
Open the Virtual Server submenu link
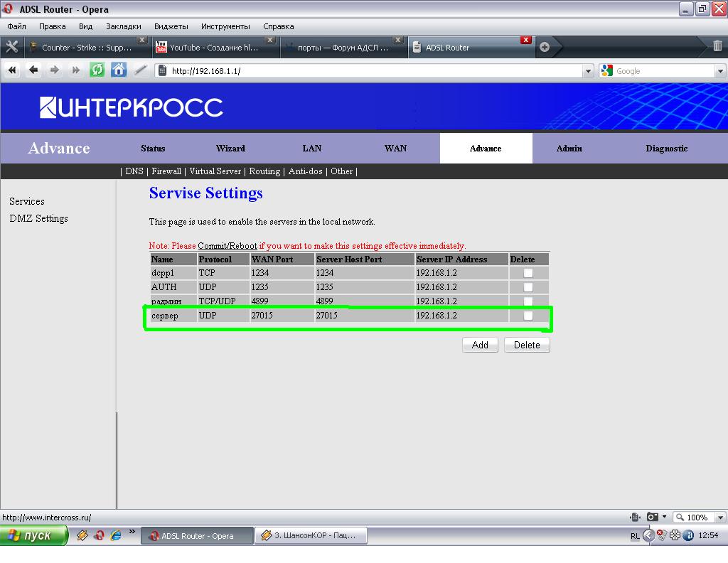pos(215,171)
